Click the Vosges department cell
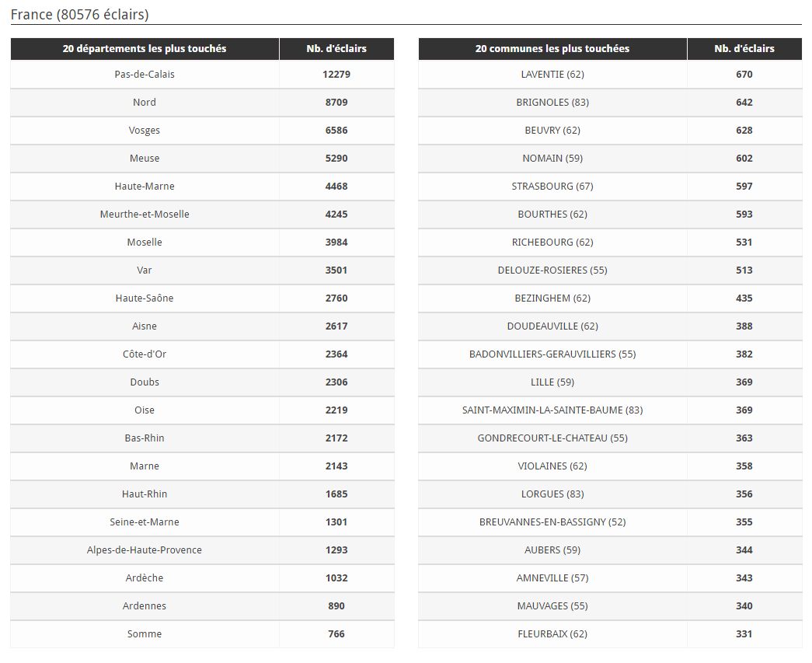The image size is (812, 663). 145,130
